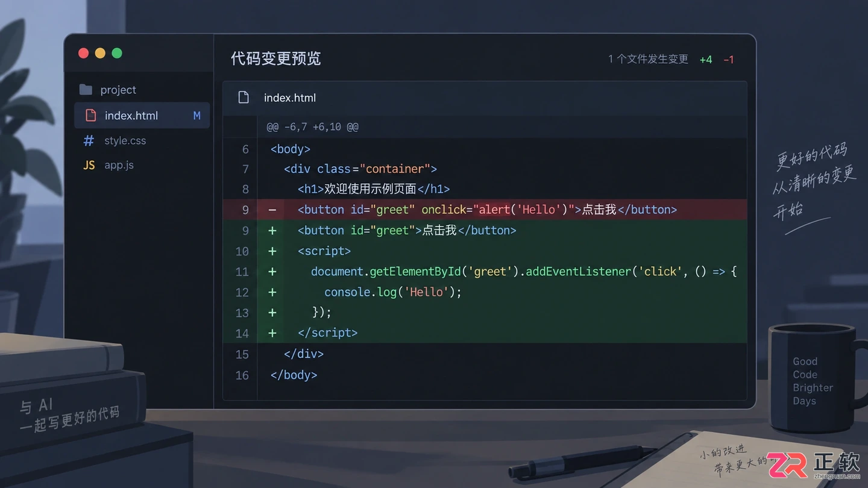The image size is (868, 488).
Task: Click the 1 个文件发生变更 summary
Action: pos(648,59)
